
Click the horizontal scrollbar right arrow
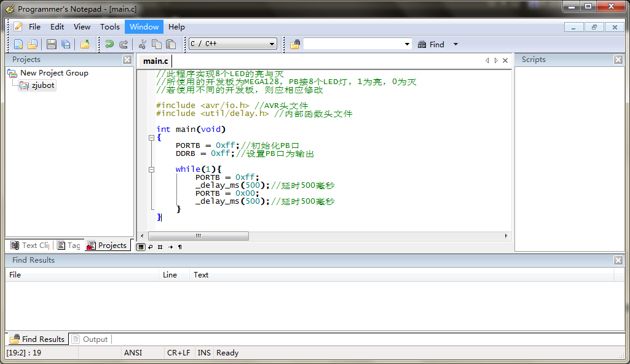[506, 236]
